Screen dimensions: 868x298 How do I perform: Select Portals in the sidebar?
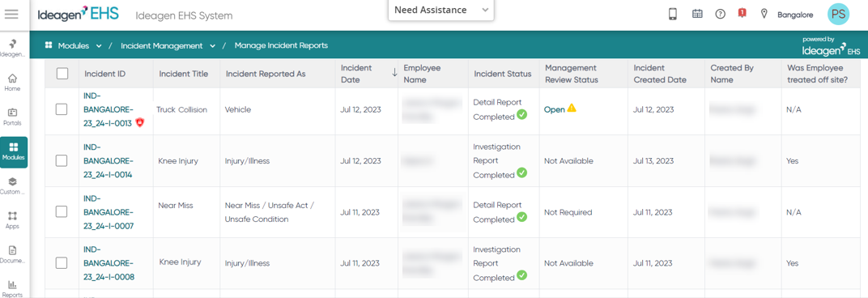click(x=13, y=117)
